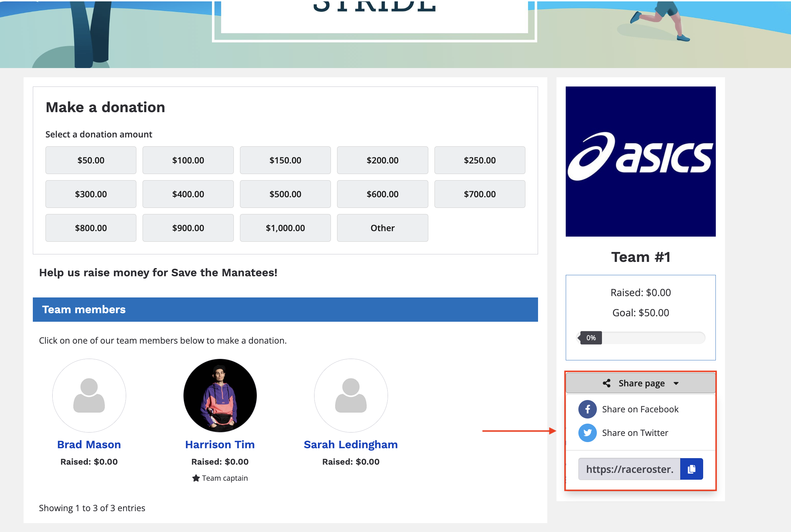
Task: Click Brad Mason's avatar placeholder icon
Action: (89, 396)
